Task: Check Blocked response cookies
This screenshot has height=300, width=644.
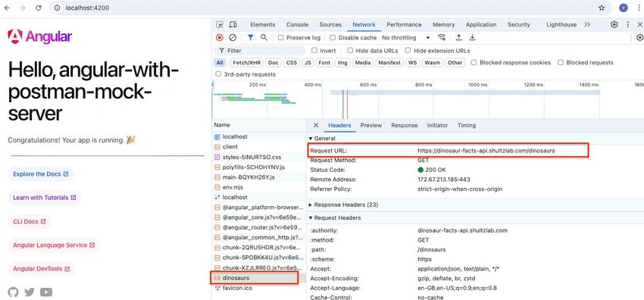Action: pyautogui.click(x=474, y=62)
